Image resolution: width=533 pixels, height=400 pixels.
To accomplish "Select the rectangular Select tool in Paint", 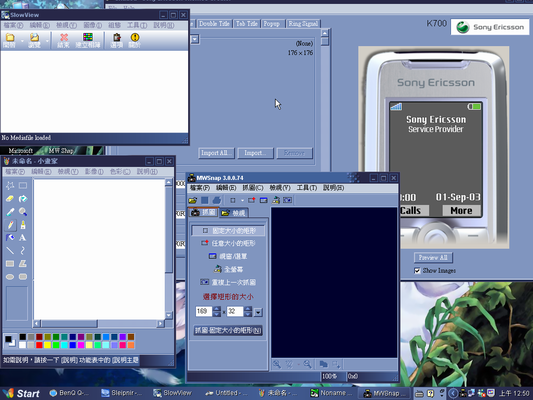I will tap(23, 186).
